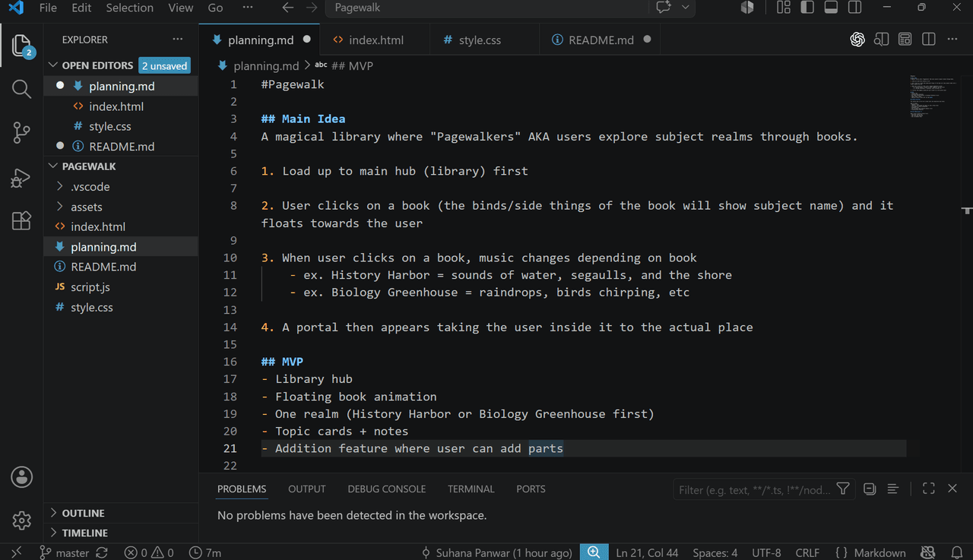Open dropdown arrow beside Copilot chat
973x560 pixels.
pos(685,8)
